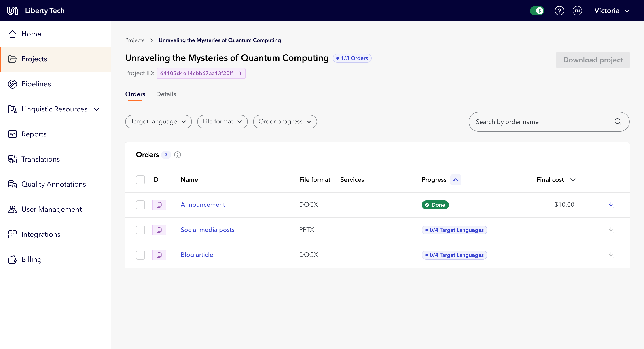Image resolution: width=644 pixels, height=349 pixels.
Task: Click the $10.00 final cost value
Action: pyautogui.click(x=564, y=205)
